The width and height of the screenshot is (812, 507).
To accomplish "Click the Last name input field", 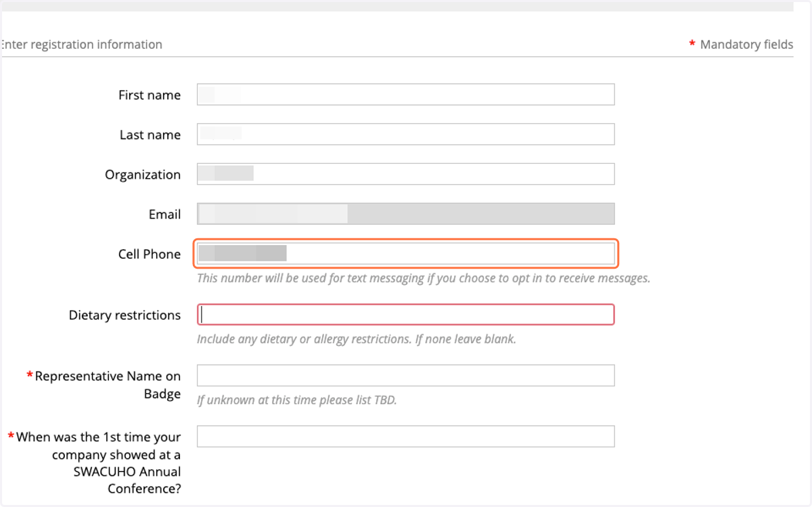I will click(x=405, y=134).
